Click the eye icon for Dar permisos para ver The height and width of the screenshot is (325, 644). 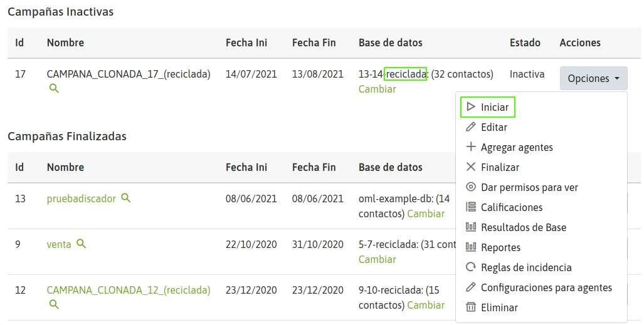(471, 187)
